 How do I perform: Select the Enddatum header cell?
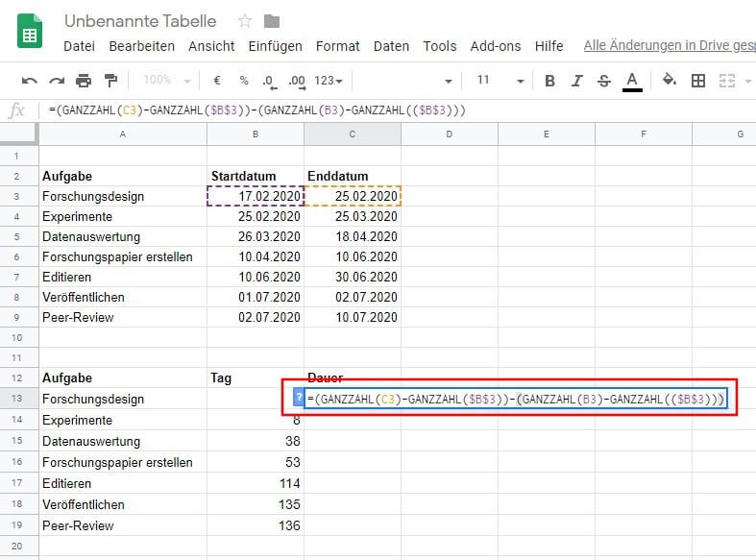pos(353,176)
